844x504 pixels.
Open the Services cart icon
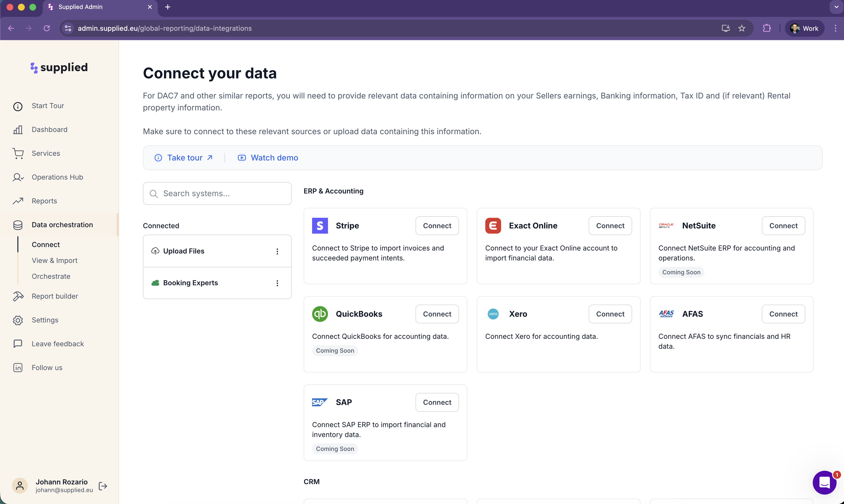pyautogui.click(x=18, y=154)
